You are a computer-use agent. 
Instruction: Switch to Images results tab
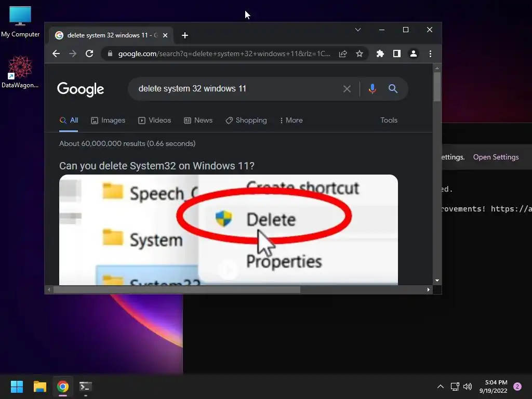click(x=108, y=121)
